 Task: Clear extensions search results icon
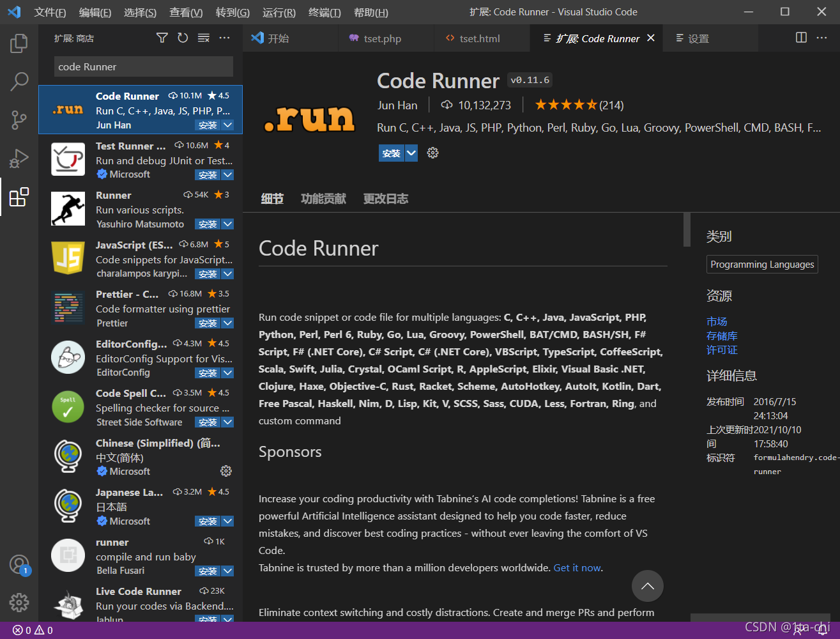[204, 38]
